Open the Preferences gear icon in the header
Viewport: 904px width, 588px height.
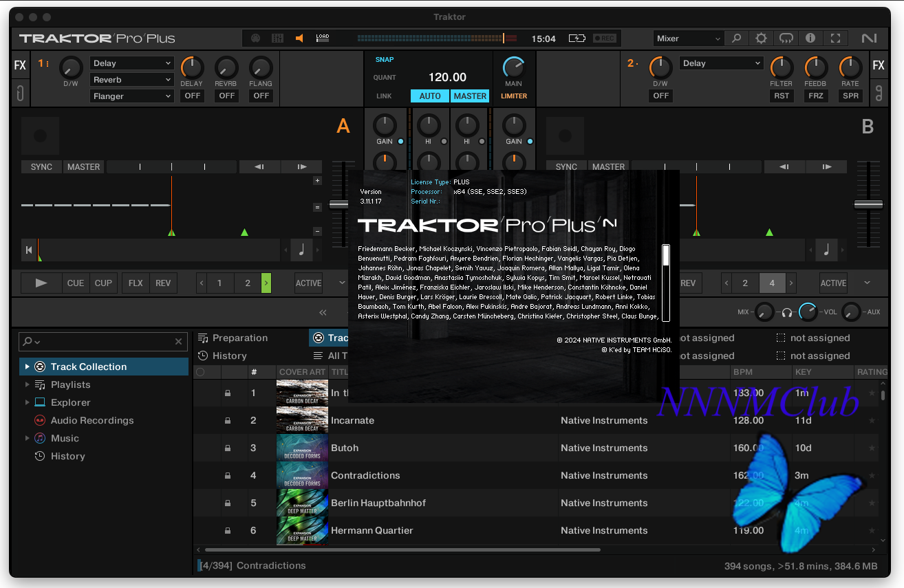coord(761,39)
